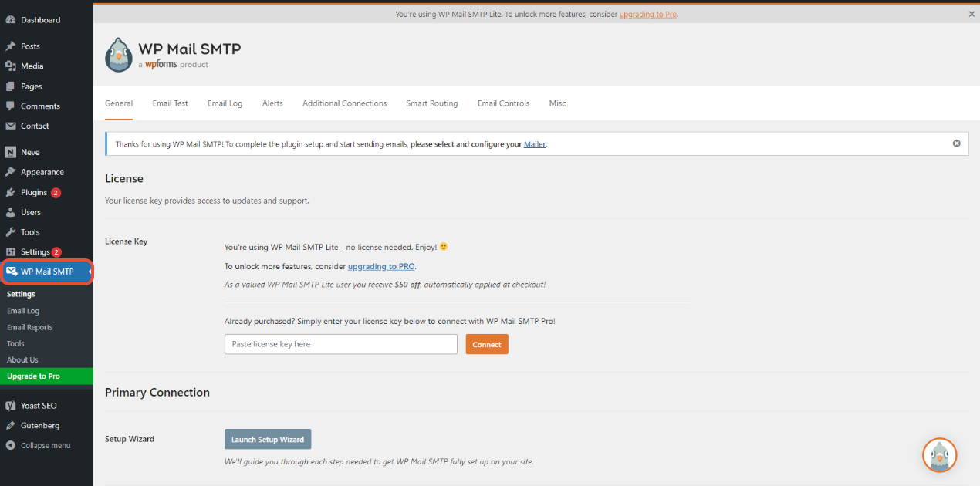Open the pigeon help mascot button
This screenshot has height=486, width=980.
[x=940, y=455]
